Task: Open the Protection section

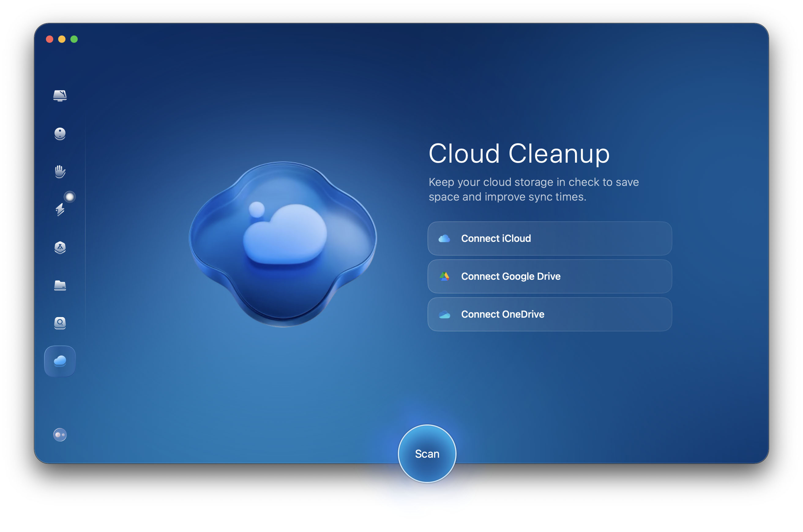Action: click(60, 172)
